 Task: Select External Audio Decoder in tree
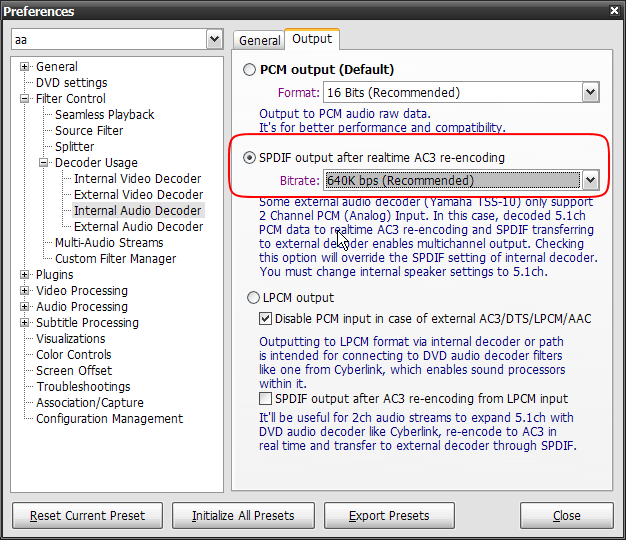pyautogui.click(x=138, y=227)
